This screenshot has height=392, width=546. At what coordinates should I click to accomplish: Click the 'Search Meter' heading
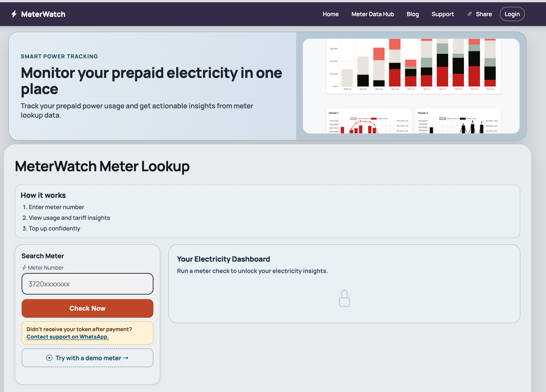(43, 256)
